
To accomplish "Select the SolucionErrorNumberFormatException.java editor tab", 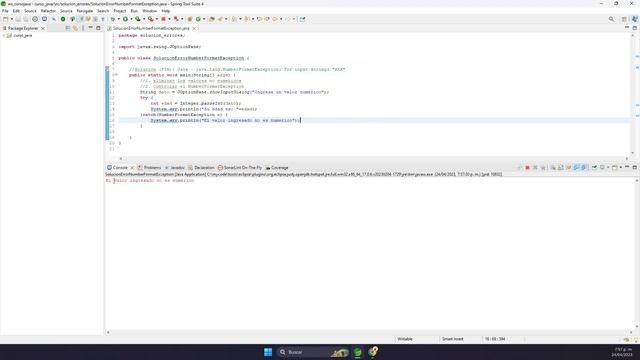I will coord(151,29).
